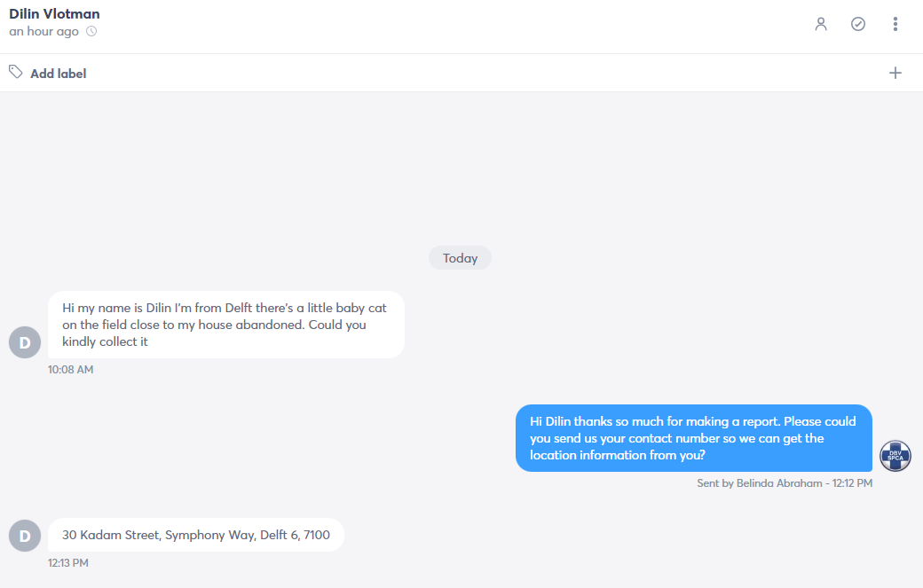Click the D avatar beside first message
923x588 pixels.
(25, 342)
